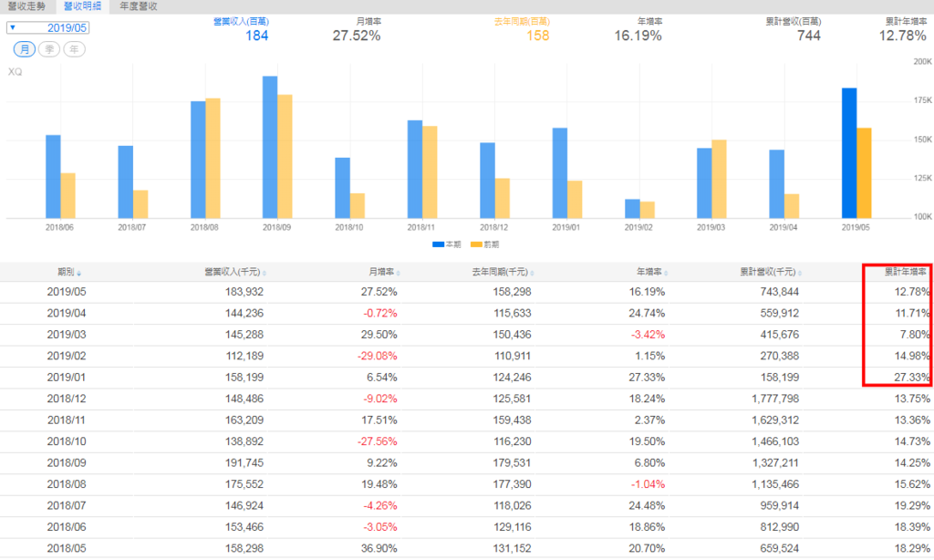This screenshot has width=934, height=560.
Task: Click cumulative revenue 1,777,798
Action: (x=775, y=399)
